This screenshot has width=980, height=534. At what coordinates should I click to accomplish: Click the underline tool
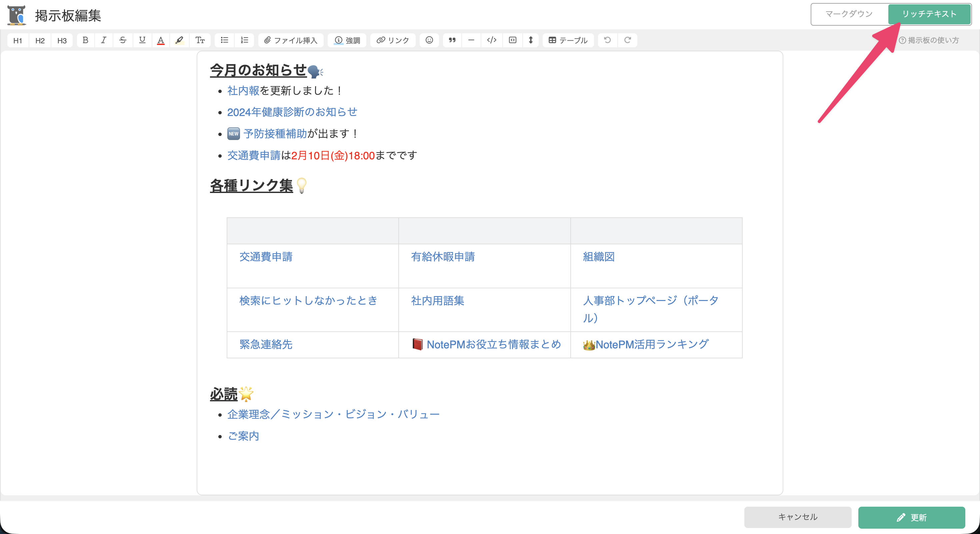[x=142, y=40]
